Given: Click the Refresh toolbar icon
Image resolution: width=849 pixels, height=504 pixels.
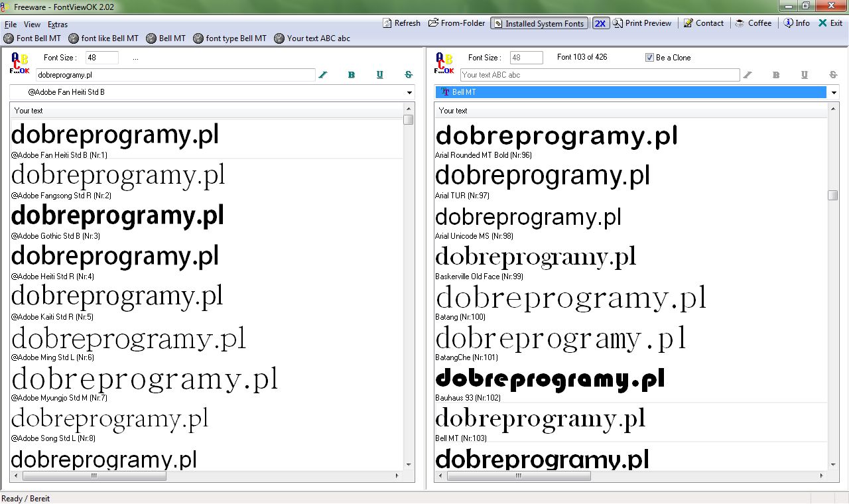Looking at the screenshot, I should (x=388, y=23).
